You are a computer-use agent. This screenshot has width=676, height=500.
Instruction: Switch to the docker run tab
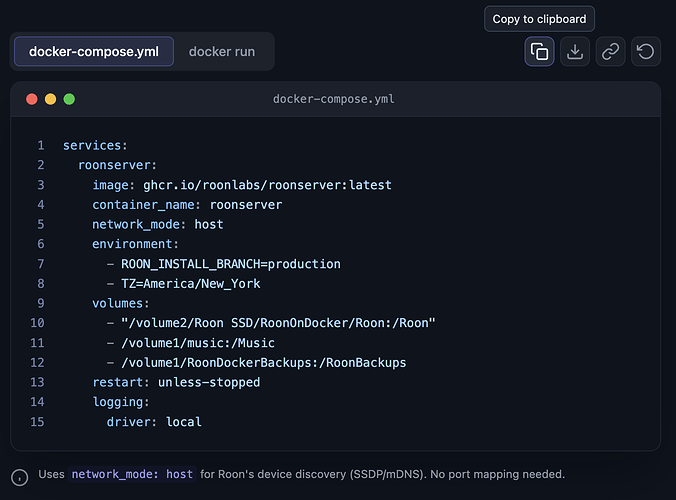[x=222, y=52]
